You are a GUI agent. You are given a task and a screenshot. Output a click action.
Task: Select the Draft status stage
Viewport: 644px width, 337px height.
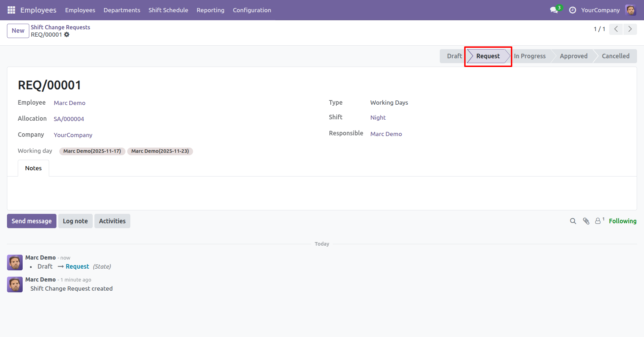pyautogui.click(x=454, y=56)
